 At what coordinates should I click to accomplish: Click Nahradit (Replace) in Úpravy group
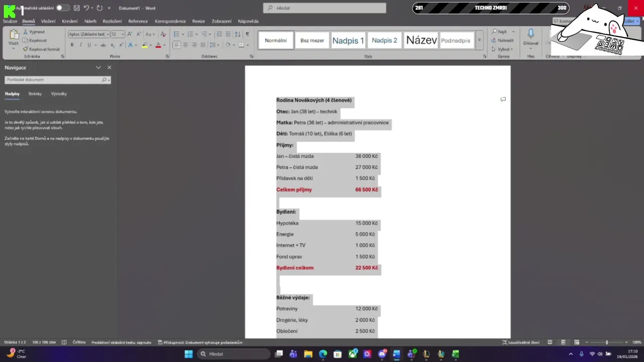click(503, 40)
